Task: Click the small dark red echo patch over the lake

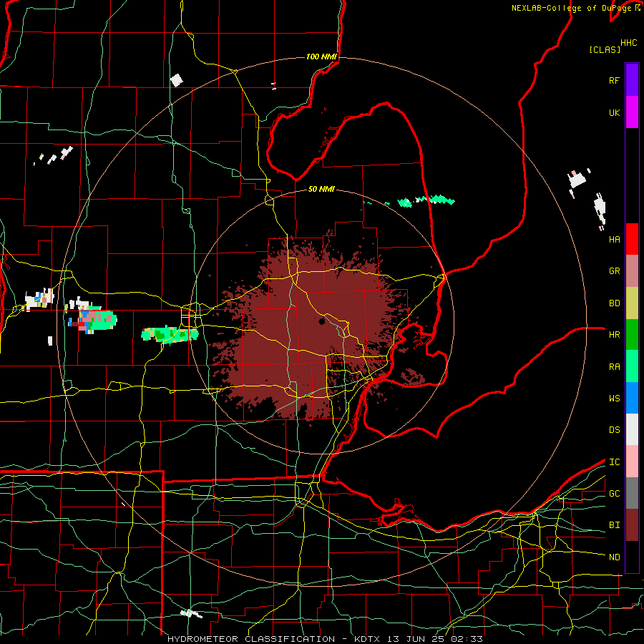Action: [x=413, y=376]
